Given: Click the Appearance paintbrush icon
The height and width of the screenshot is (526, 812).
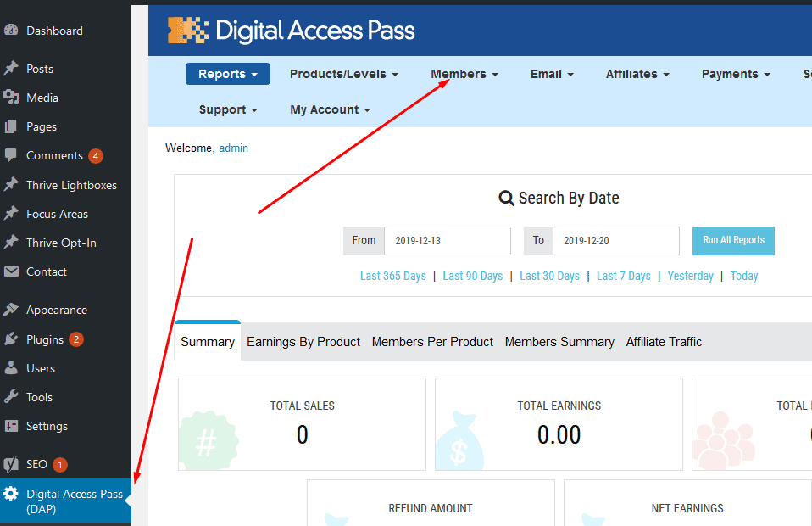Looking at the screenshot, I should tap(11, 310).
